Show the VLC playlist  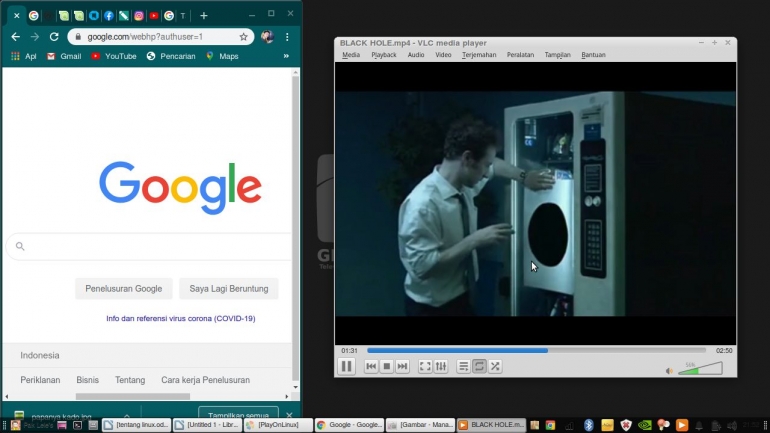[463, 366]
